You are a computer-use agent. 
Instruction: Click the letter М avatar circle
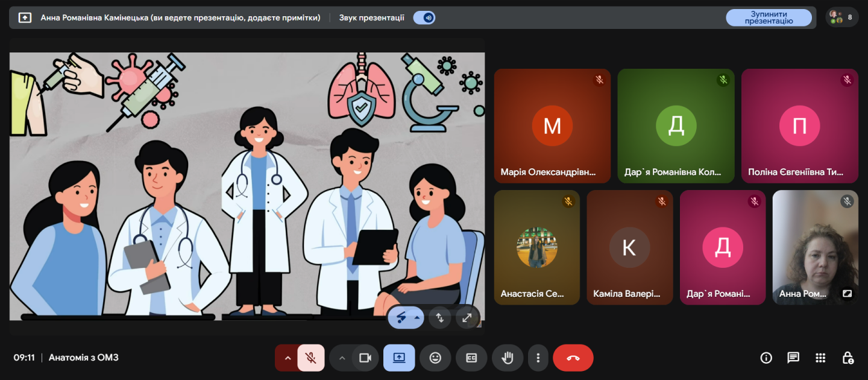click(552, 126)
